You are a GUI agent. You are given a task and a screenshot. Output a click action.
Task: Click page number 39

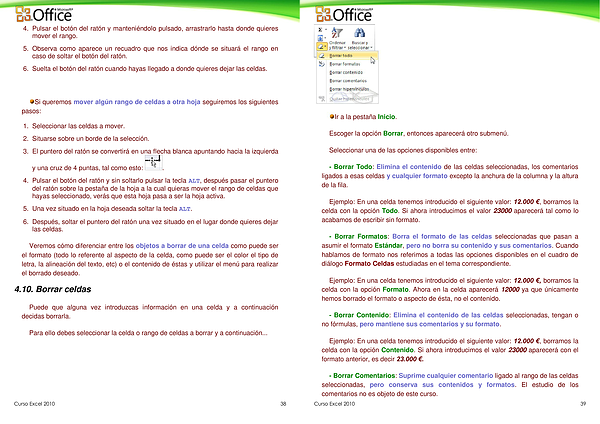pos(583,404)
